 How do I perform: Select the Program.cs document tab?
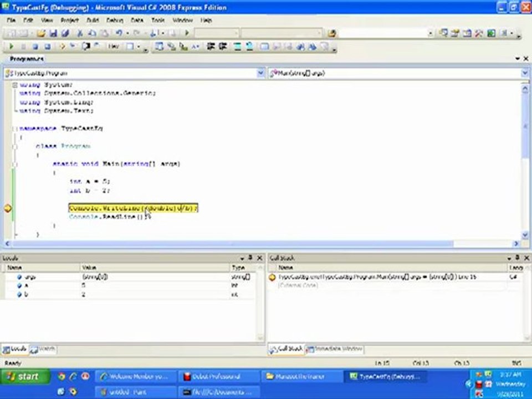[27, 59]
